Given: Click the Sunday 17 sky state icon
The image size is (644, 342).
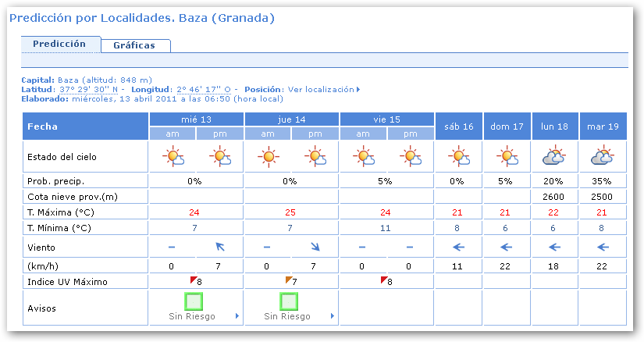Looking at the screenshot, I should click(507, 158).
